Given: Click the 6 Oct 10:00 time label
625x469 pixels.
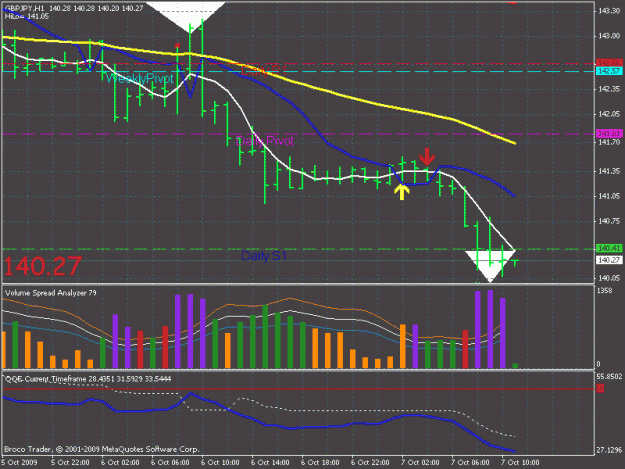Looking at the screenshot, I should [220, 463].
